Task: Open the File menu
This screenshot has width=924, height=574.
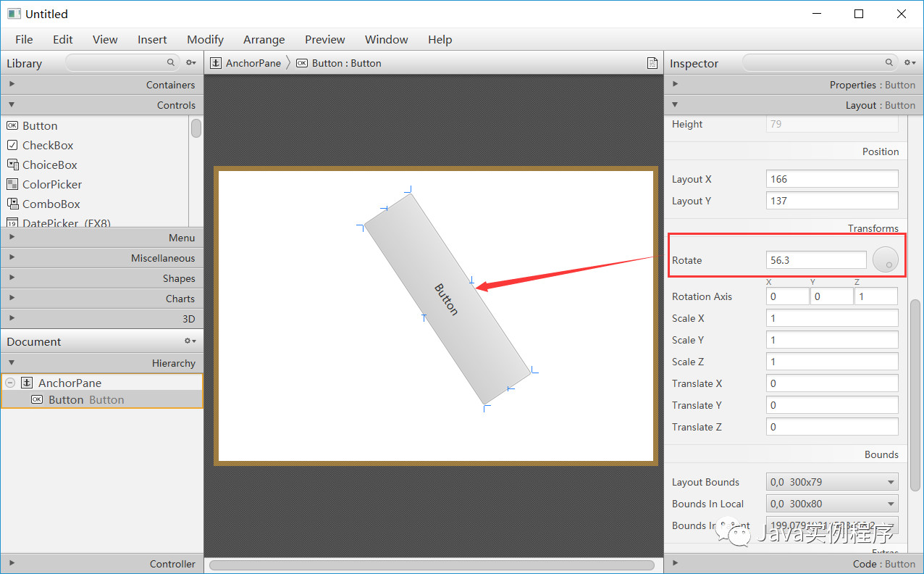Action: (24, 39)
